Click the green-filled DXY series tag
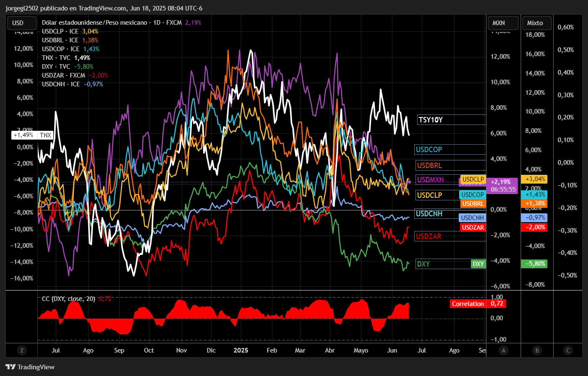This screenshot has width=588, height=376. coord(478,264)
